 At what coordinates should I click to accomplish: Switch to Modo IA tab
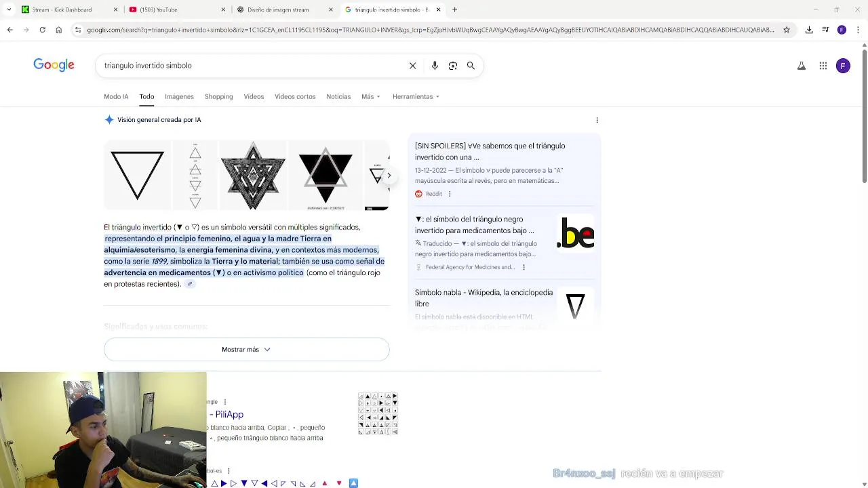116,96
